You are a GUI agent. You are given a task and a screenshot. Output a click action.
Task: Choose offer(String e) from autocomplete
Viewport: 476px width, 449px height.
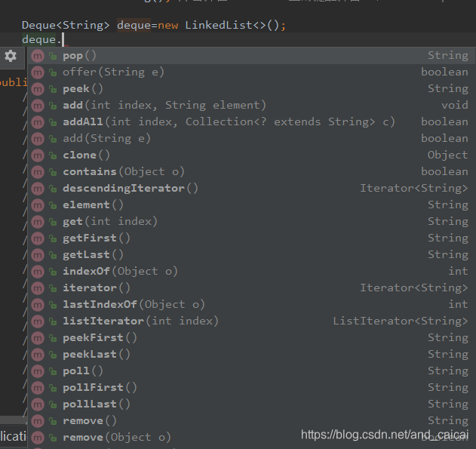click(251, 72)
